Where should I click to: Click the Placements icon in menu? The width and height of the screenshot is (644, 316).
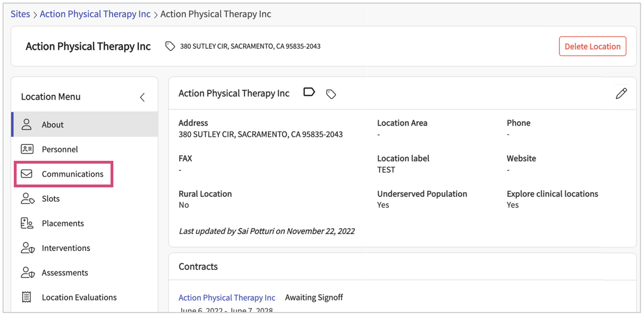pos(27,223)
